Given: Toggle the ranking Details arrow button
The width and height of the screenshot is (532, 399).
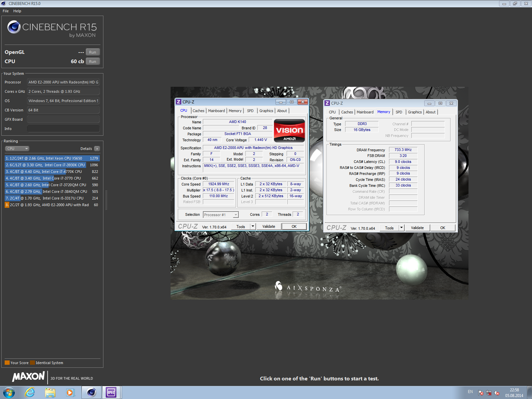Looking at the screenshot, I should point(97,149).
